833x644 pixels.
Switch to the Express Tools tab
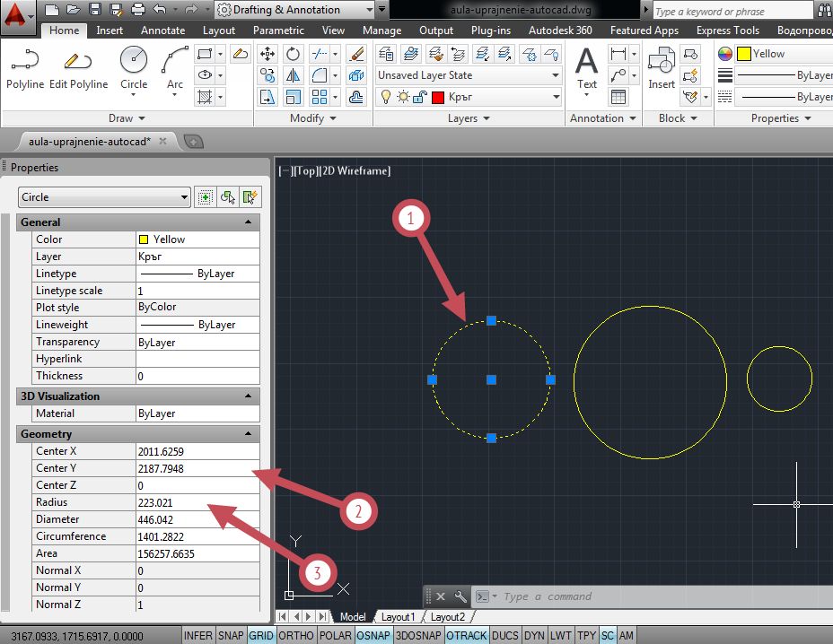728,30
